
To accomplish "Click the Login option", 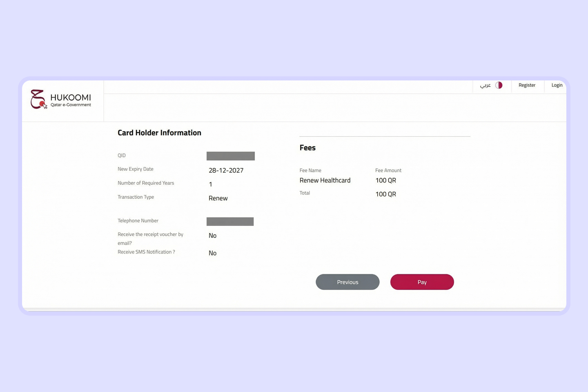I will (557, 85).
